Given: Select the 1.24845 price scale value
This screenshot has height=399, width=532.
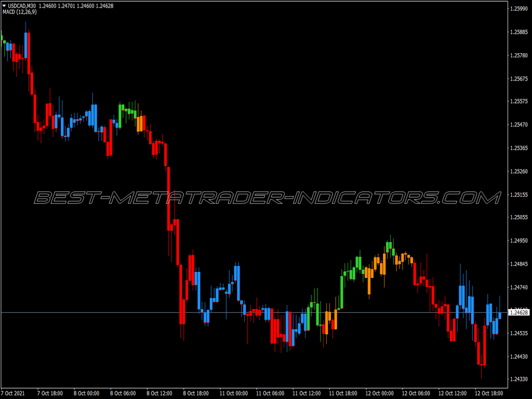Looking at the screenshot, I should pos(519,264).
